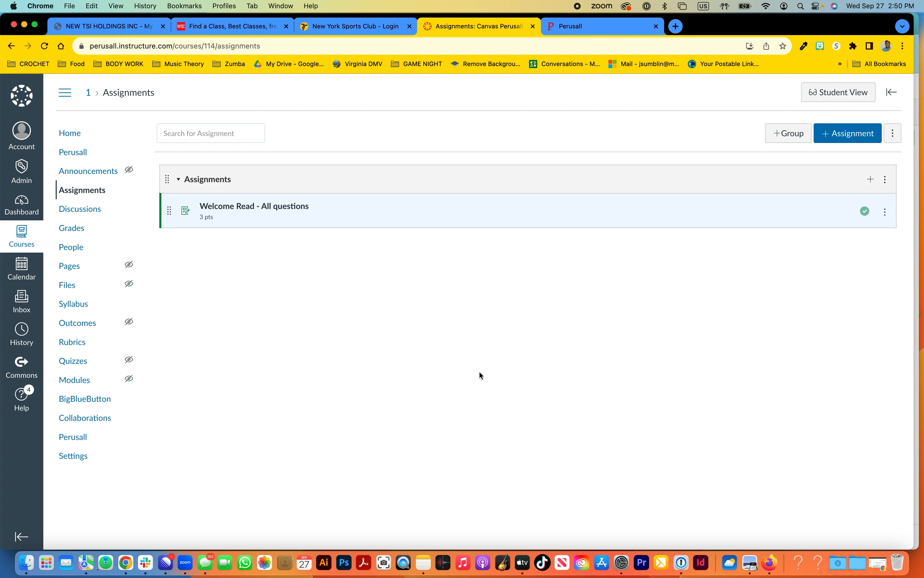Add assignment to group with plus icon
The width and height of the screenshot is (924, 578).
pos(870,179)
